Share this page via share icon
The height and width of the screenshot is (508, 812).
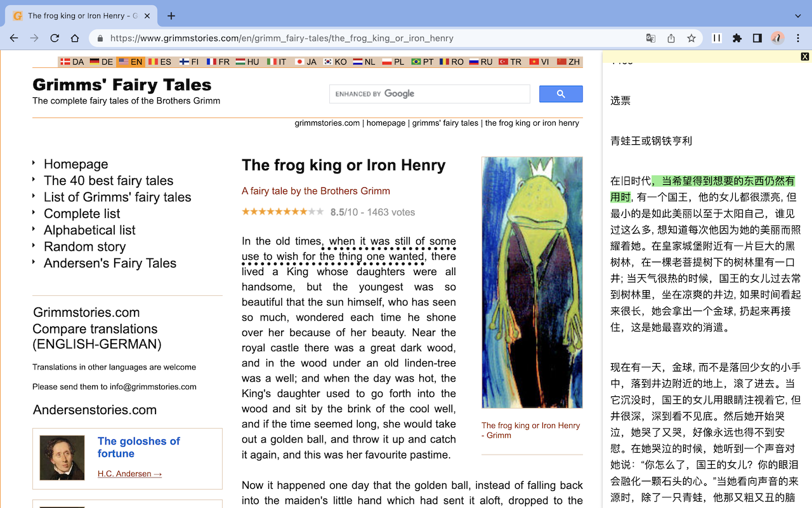(x=671, y=38)
